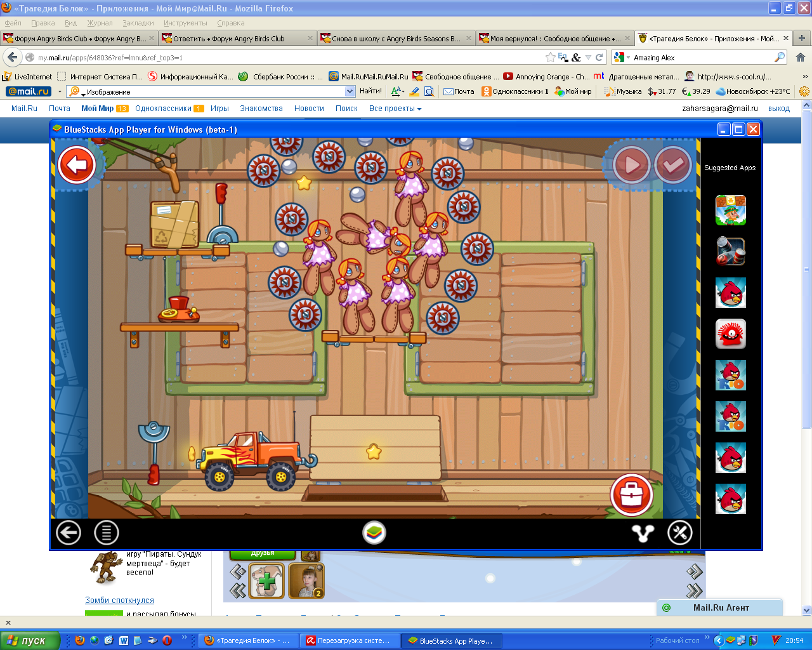Click the выход logout link
The height and width of the screenshot is (650, 812).
point(779,109)
